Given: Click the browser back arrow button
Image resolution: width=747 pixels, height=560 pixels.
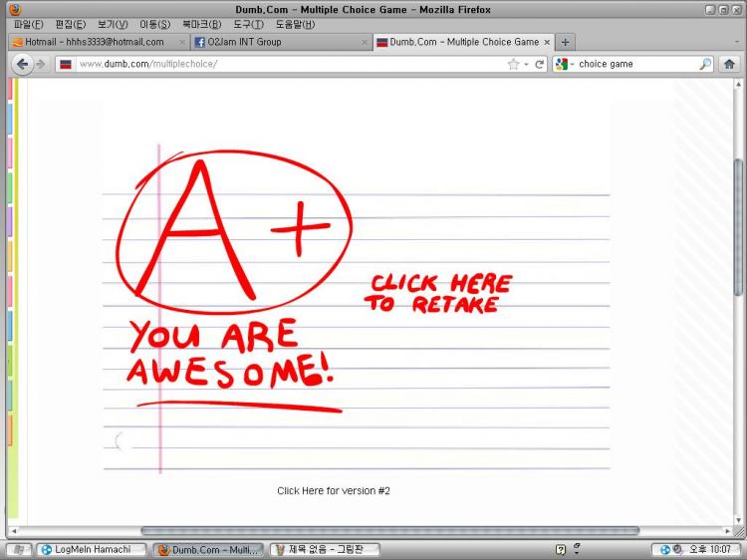Looking at the screenshot, I should 22,64.
